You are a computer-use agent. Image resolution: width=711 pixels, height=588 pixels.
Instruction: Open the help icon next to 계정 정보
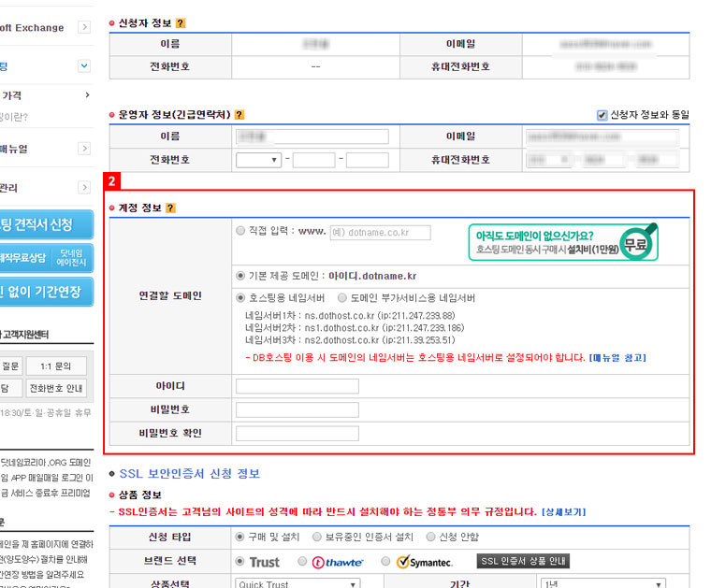point(170,208)
